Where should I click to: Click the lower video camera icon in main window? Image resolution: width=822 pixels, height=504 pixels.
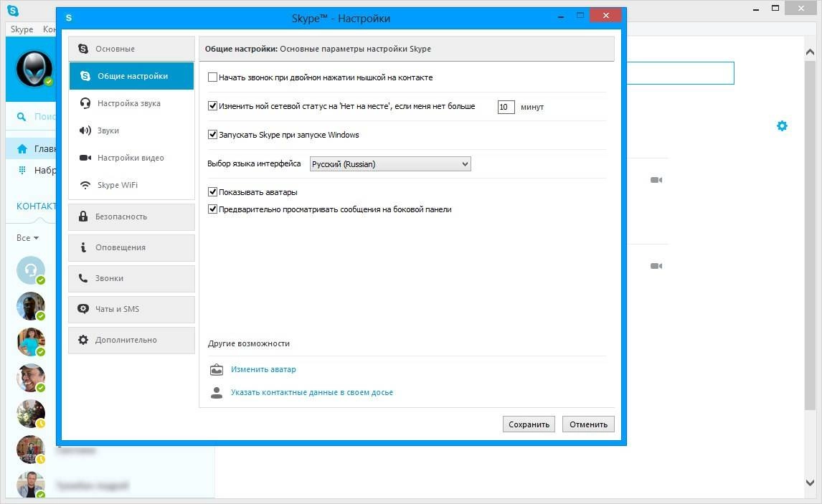point(656,265)
